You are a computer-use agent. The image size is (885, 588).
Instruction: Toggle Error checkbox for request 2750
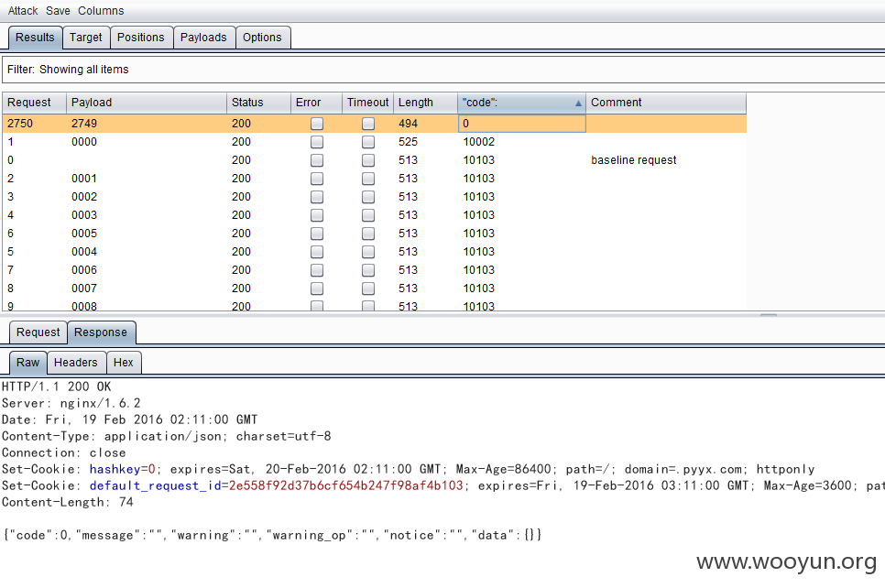point(317,124)
